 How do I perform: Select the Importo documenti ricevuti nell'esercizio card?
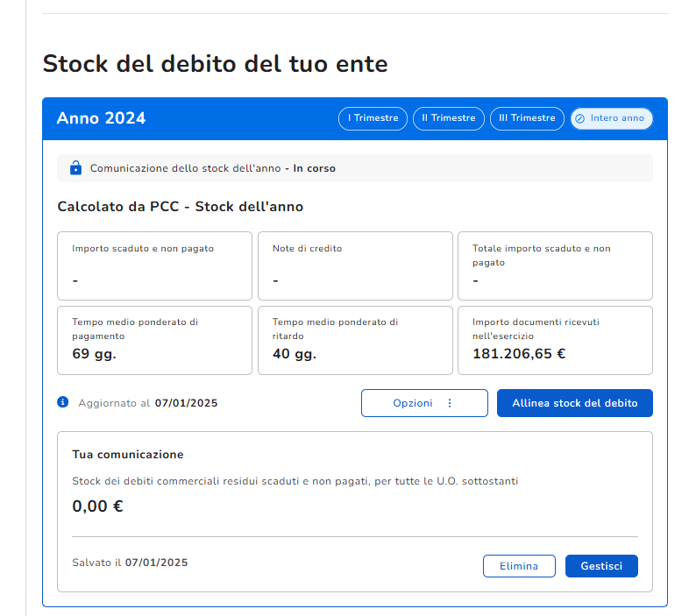point(555,340)
